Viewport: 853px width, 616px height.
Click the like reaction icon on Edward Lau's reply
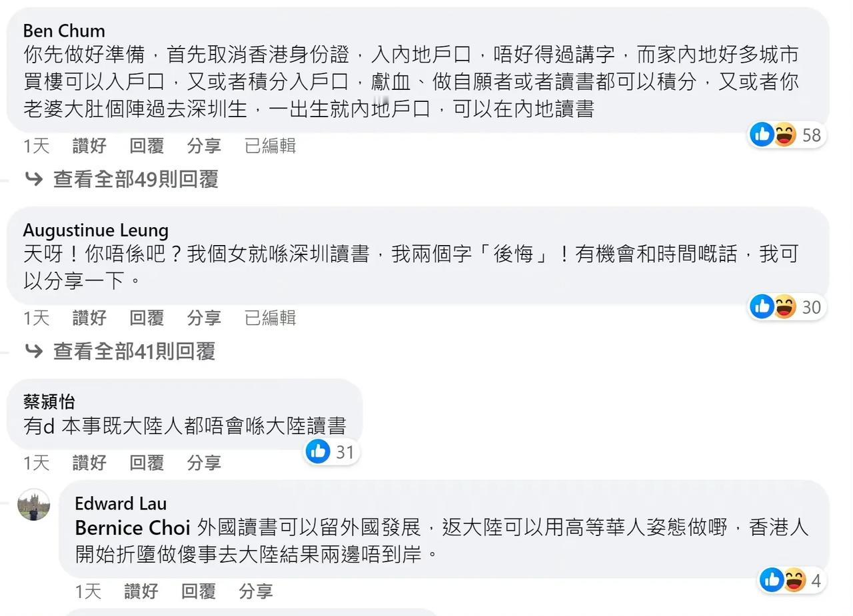[x=772, y=580]
